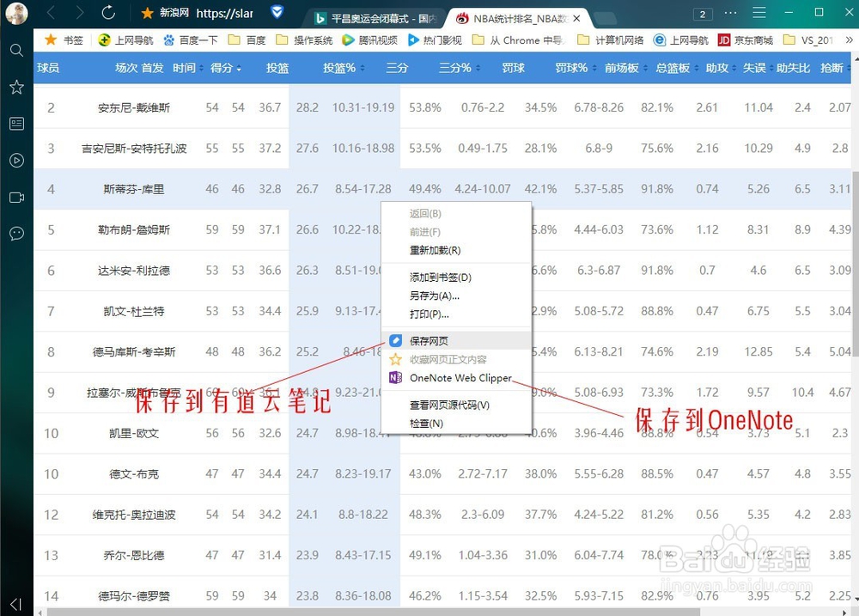Click the browser forward arrow

[x=80, y=12]
